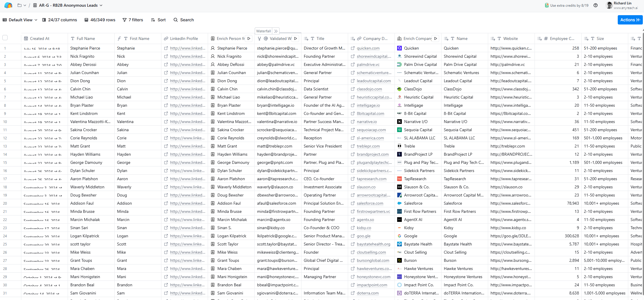The height and width of the screenshot is (300, 644).
Task: Open the classdojo.com domain link
Action: [369, 89]
